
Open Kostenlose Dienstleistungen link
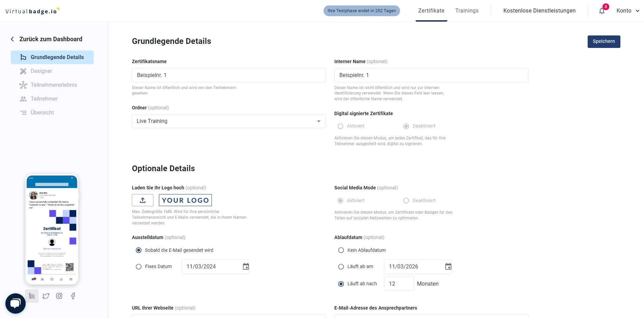click(x=539, y=11)
